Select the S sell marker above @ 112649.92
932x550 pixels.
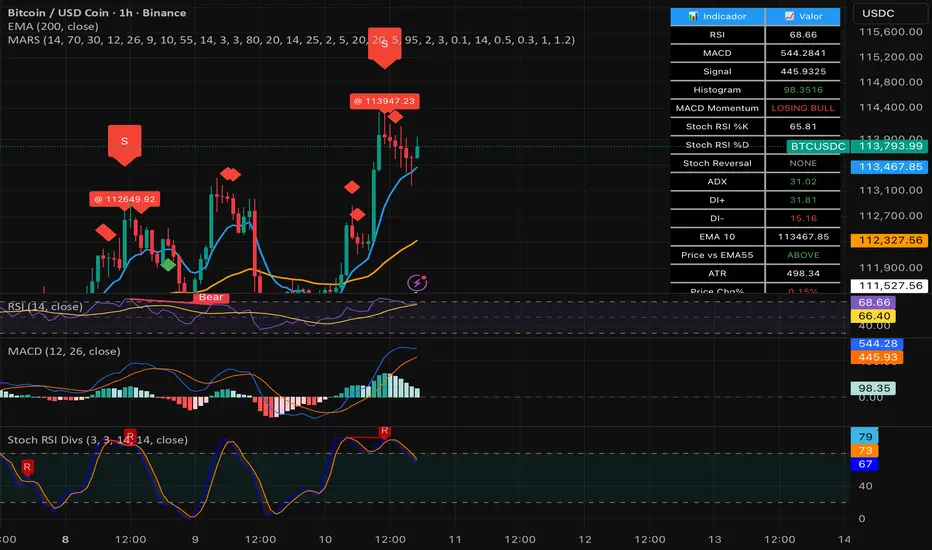click(124, 144)
